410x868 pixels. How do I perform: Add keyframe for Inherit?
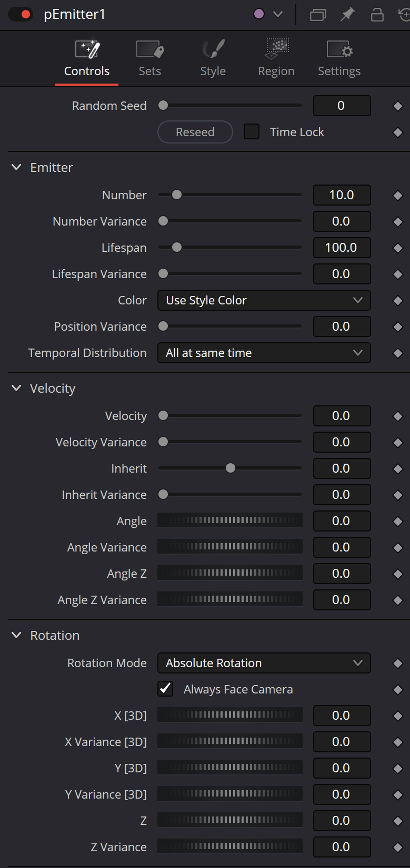(x=398, y=469)
